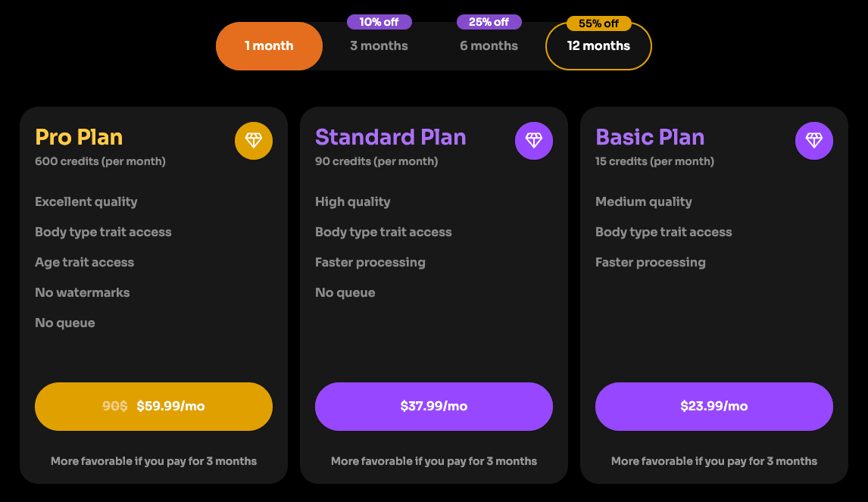Purchase Standard Plan at $37.99/mo
868x502 pixels.
pos(434,407)
